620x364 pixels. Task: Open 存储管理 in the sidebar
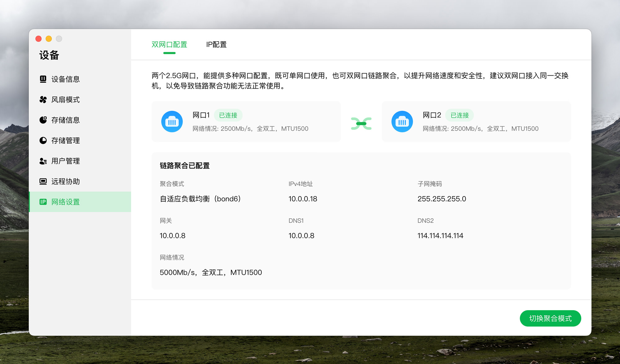[65, 140]
